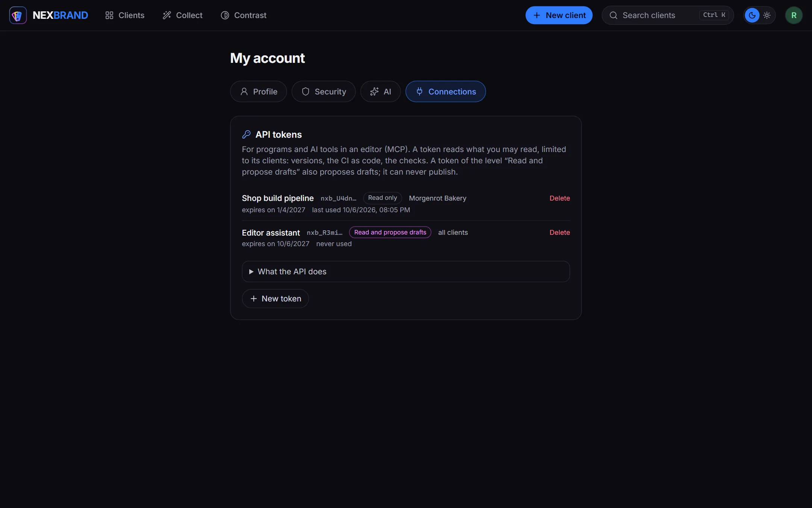
Task: Select the Connections tab
Action: (445, 91)
